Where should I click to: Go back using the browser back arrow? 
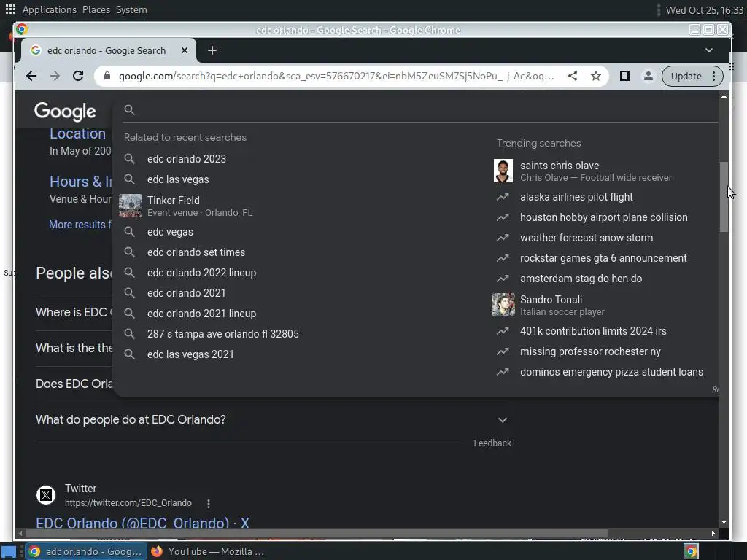tap(31, 76)
